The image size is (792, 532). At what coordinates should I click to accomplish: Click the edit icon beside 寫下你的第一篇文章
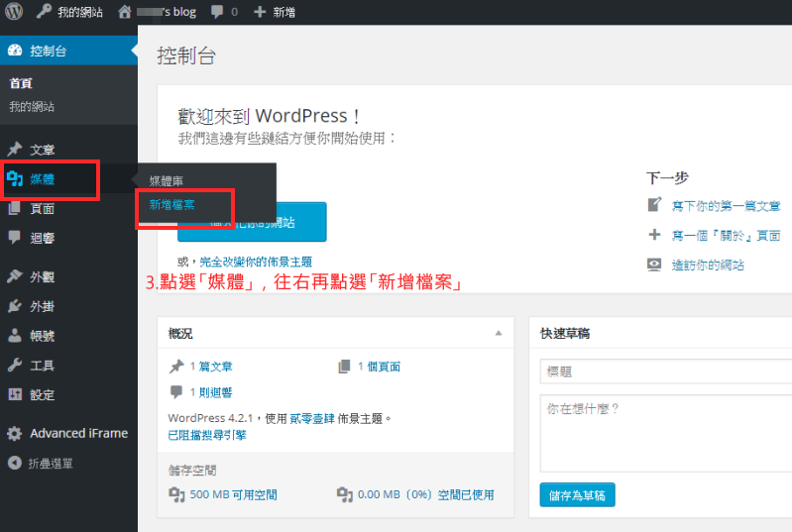654,204
